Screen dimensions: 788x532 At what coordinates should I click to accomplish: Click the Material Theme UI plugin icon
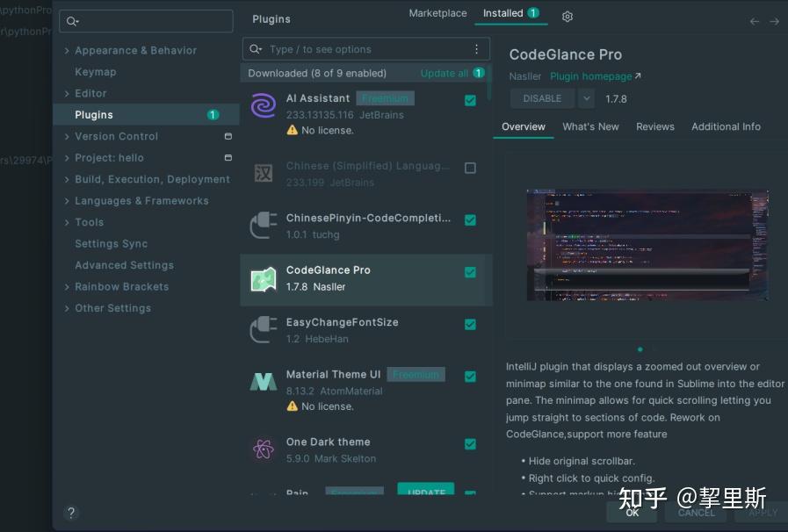coord(264,381)
